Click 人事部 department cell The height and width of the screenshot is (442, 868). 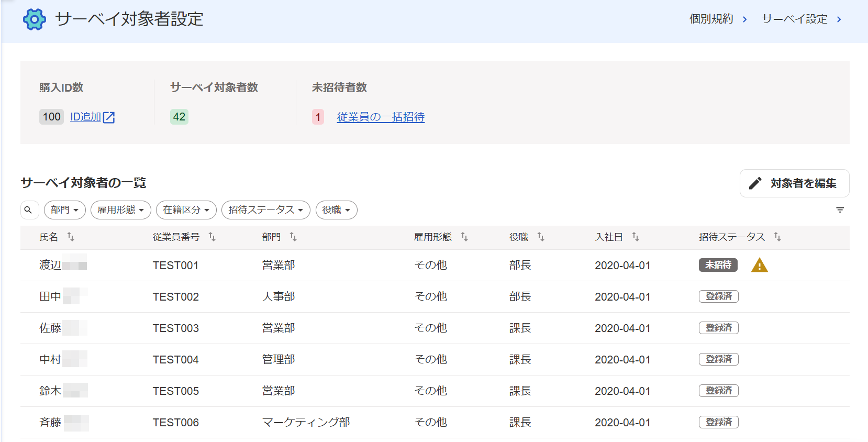[x=279, y=296]
